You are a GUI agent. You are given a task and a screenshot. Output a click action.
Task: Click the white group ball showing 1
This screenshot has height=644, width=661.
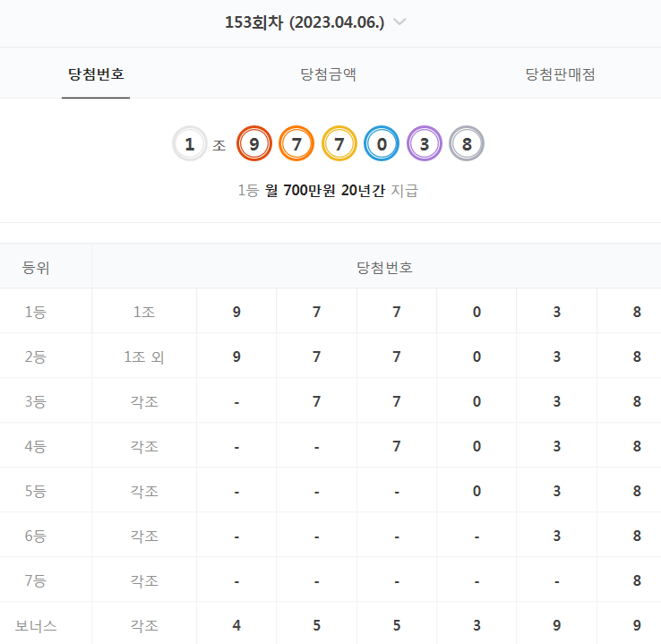(190, 143)
